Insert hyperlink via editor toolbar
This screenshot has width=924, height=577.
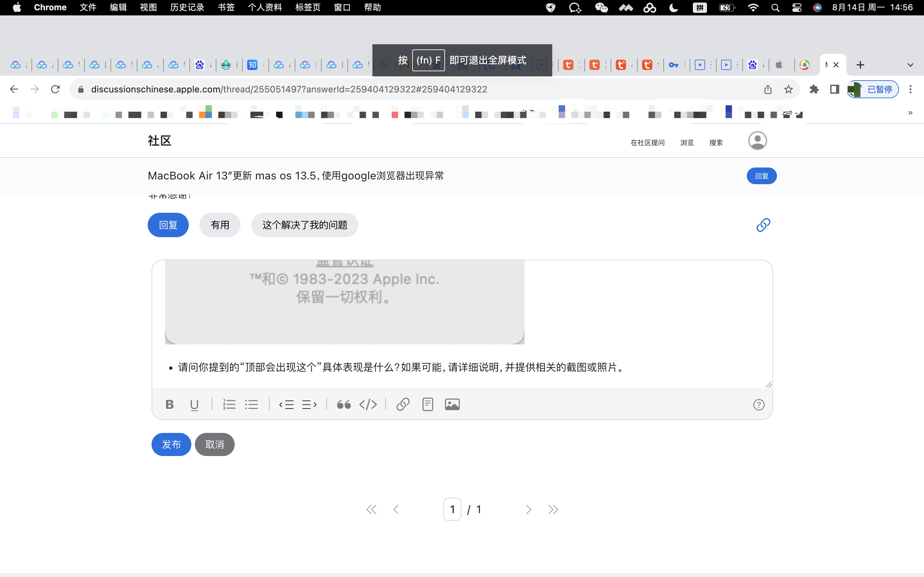403,405
